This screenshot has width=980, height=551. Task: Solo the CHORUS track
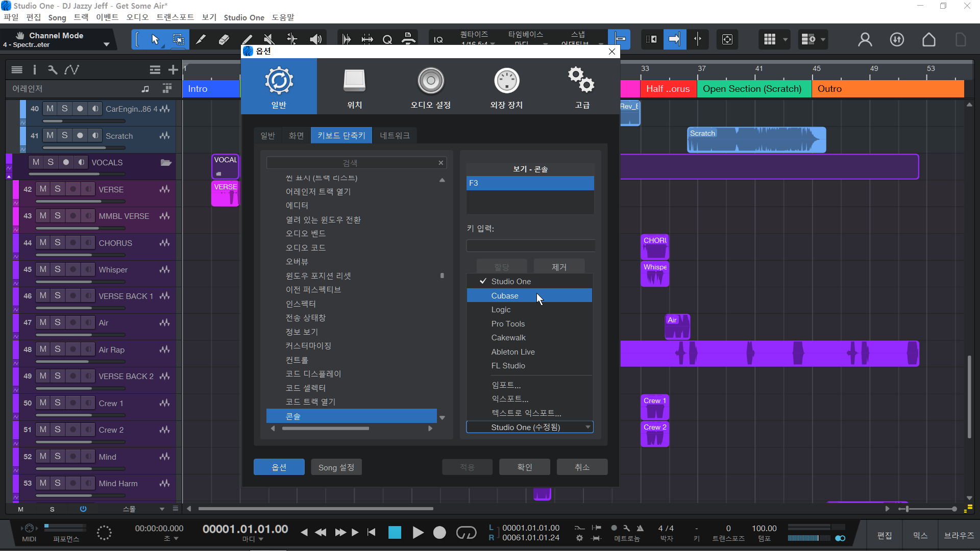pos(58,243)
